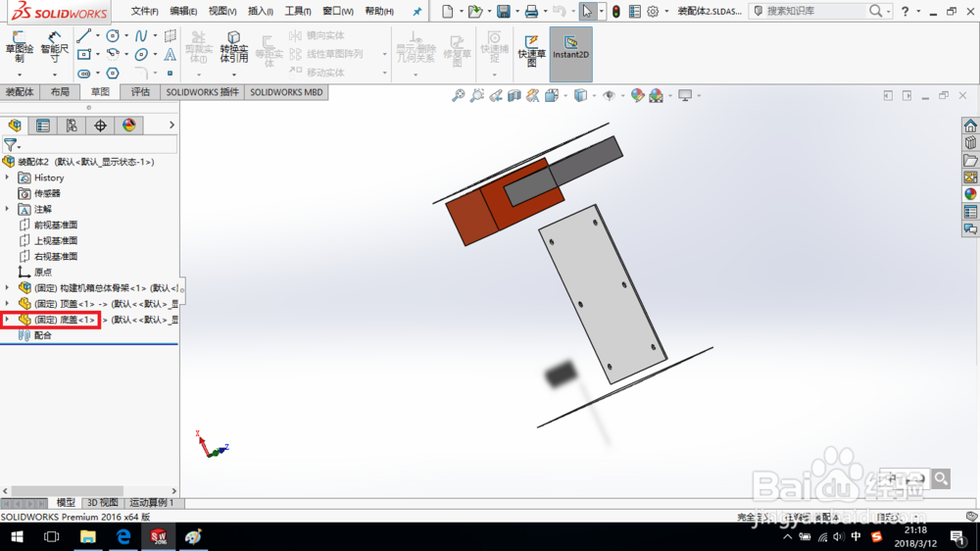Click Zoom to Fit in view toolbar
This screenshot has width=980, height=551.
point(458,95)
